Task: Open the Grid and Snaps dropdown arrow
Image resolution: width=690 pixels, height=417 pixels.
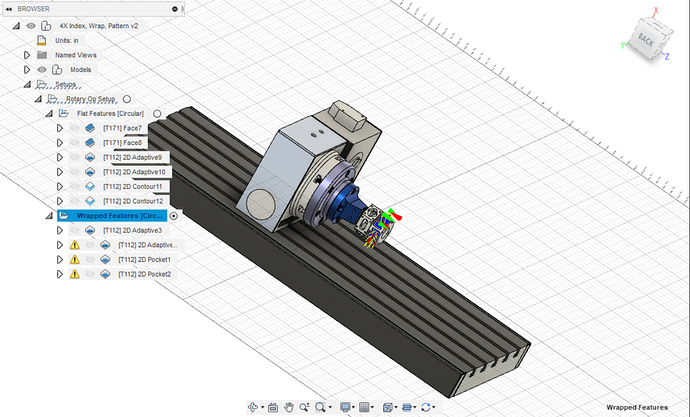Action: point(372,407)
